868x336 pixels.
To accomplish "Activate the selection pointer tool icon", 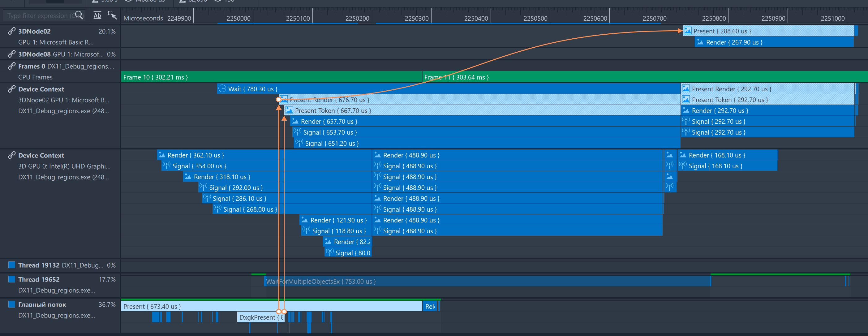I will (112, 15).
